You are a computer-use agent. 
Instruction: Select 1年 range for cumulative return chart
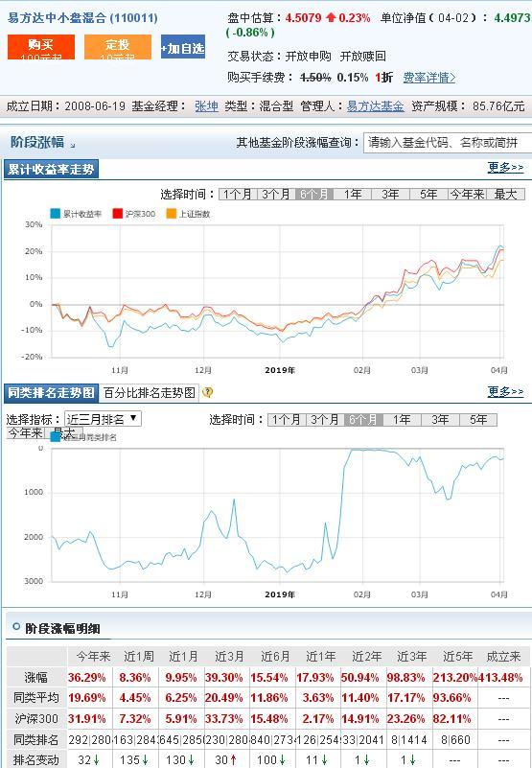352,195
